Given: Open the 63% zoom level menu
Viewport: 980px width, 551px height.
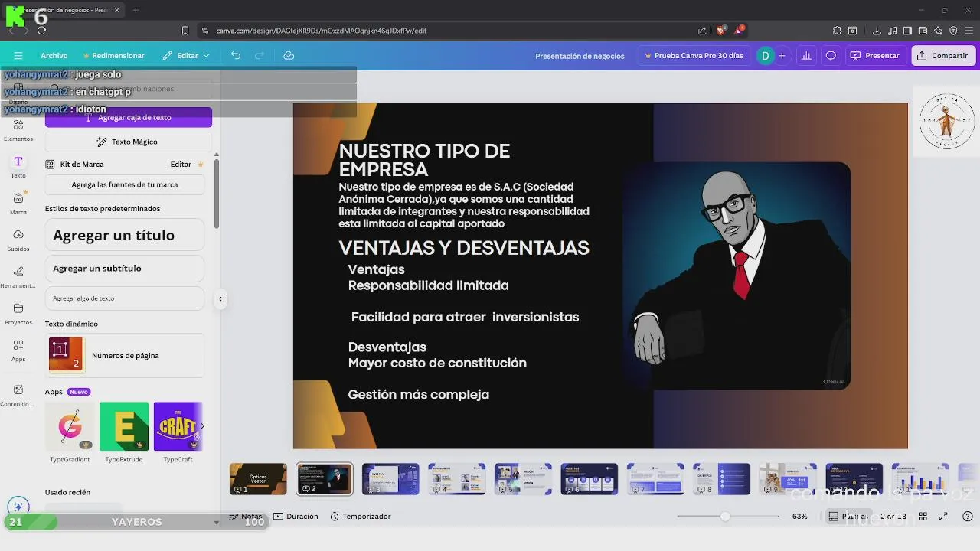Looking at the screenshot, I should pos(799,517).
